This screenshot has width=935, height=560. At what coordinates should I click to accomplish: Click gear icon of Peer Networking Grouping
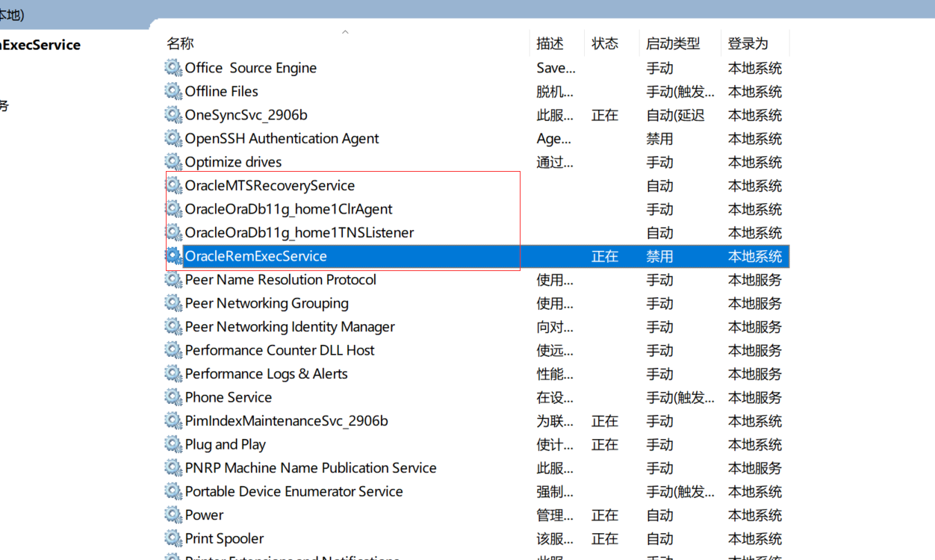point(173,303)
